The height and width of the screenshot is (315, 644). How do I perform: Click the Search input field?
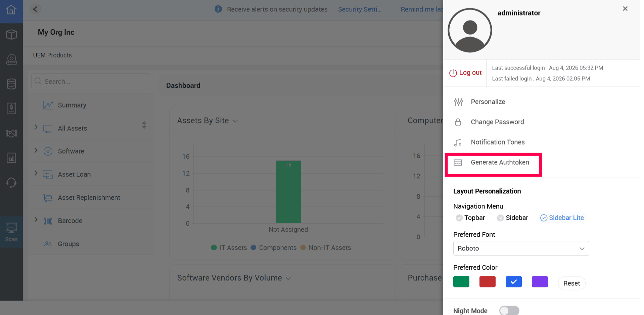(x=91, y=81)
